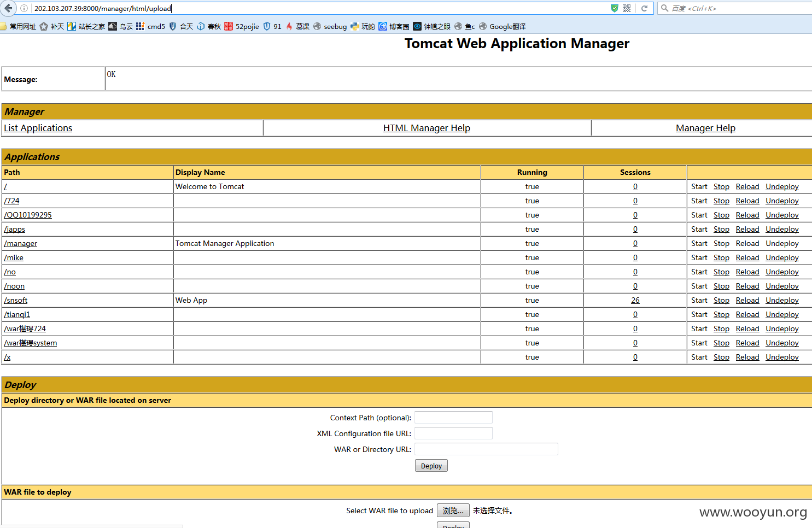Viewport: 812px width, 528px height.
Task: Show the QR code for this page
Action: coord(627,8)
